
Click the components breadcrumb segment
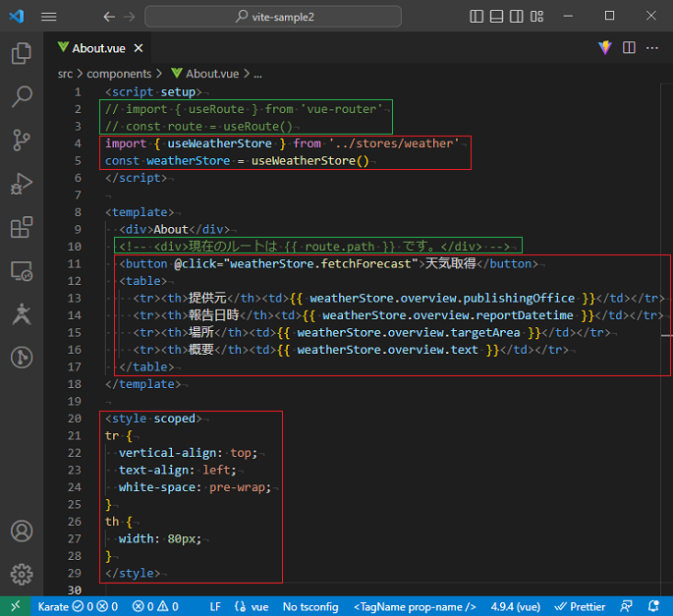119,74
